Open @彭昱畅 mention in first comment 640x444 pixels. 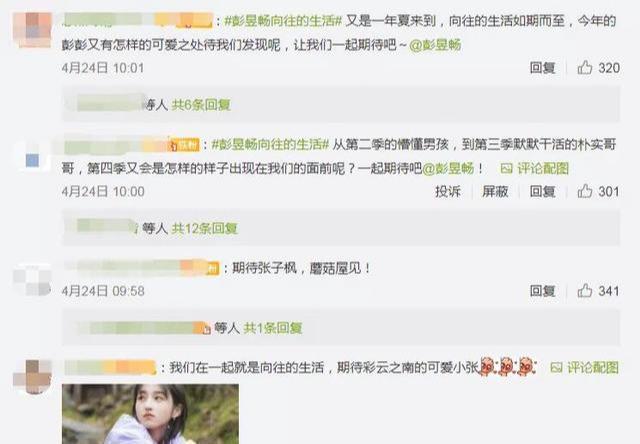click(x=435, y=45)
